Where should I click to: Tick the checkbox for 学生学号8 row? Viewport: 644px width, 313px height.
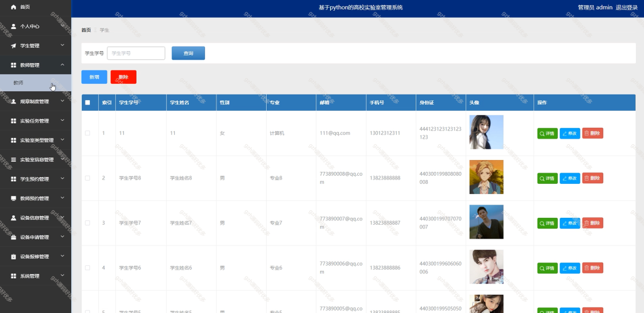[87, 178]
